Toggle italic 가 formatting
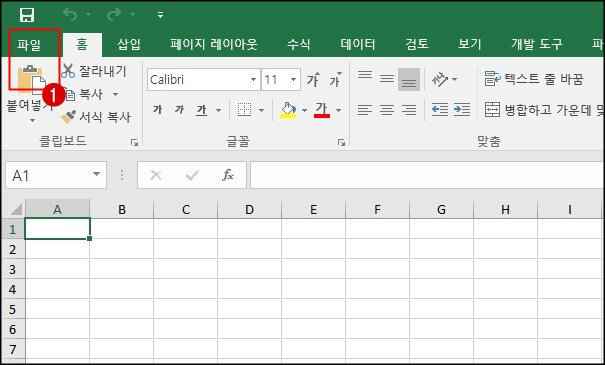Image resolution: width=605 pixels, height=365 pixels. [179, 110]
